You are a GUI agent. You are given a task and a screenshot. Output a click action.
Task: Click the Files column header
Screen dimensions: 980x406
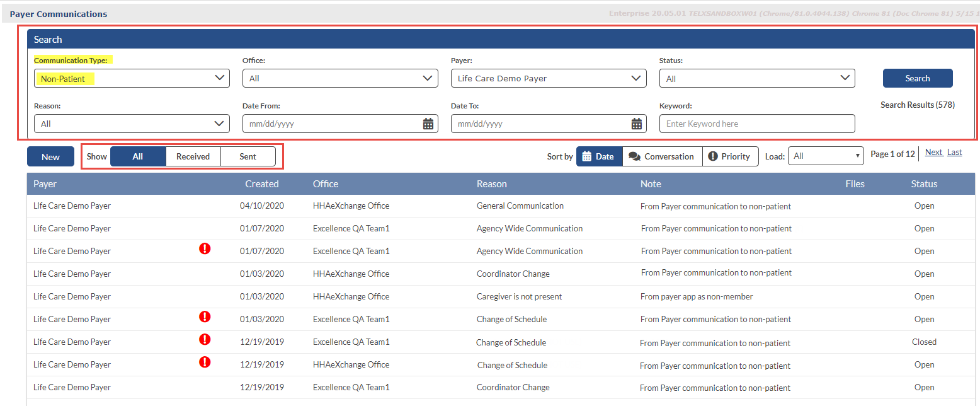[855, 184]
